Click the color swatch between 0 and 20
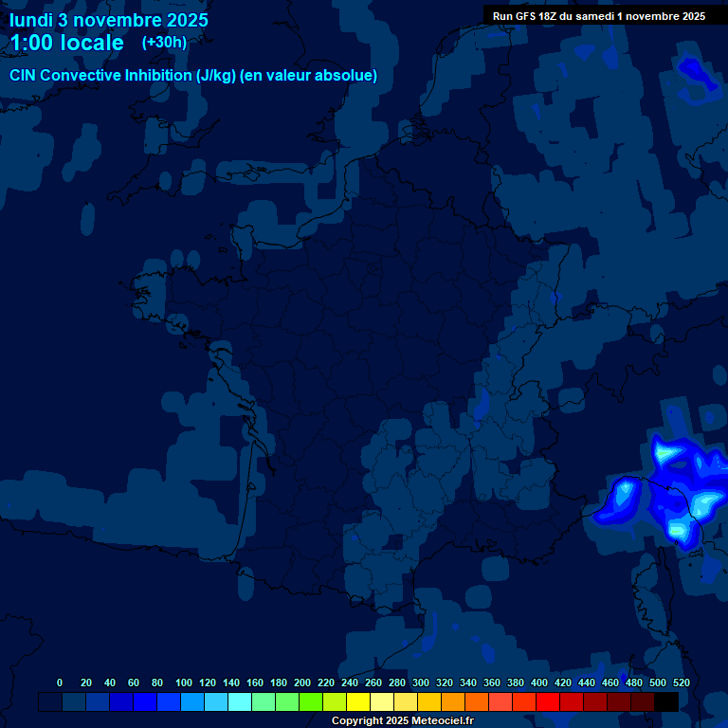This screenshot has width=728, height=728. (x=74, y=702)
